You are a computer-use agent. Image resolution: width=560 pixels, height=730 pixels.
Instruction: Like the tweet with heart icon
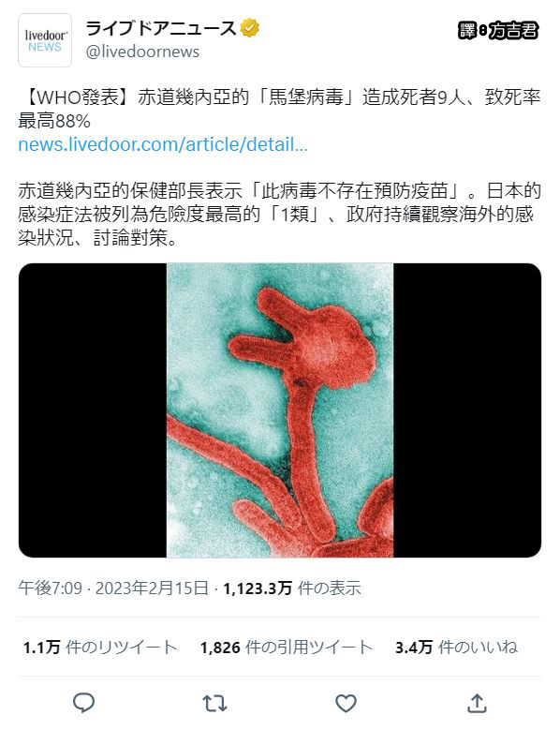tap(346, 703)
